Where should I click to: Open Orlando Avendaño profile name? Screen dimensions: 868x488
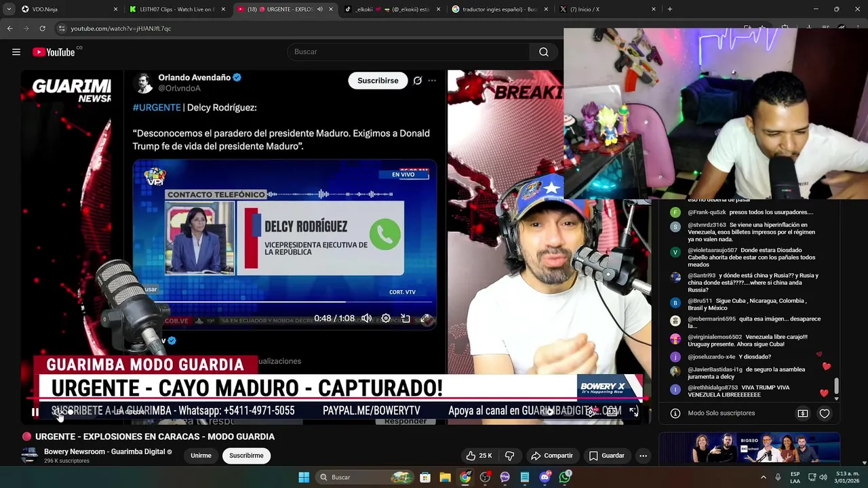195,78
